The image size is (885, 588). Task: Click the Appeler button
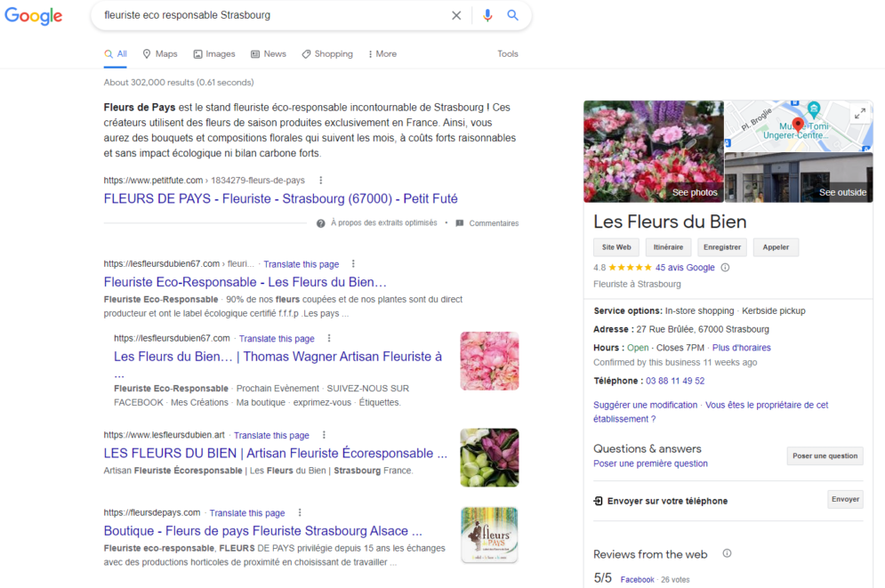tap(776, 247)
